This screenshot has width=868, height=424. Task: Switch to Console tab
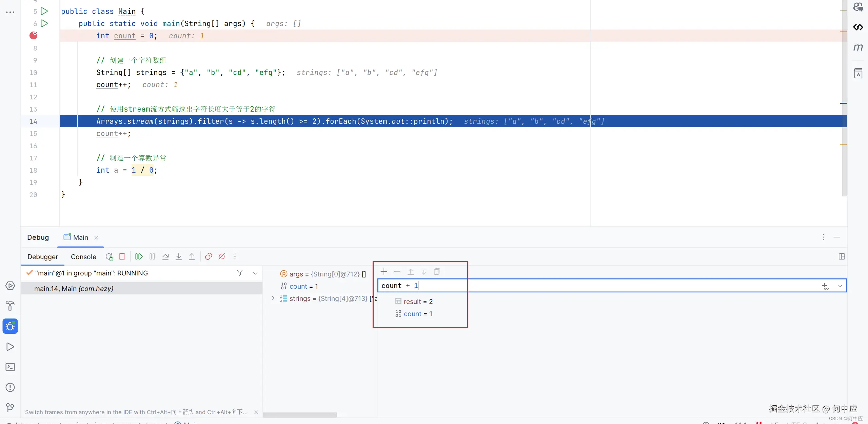(x=83, y=257)
